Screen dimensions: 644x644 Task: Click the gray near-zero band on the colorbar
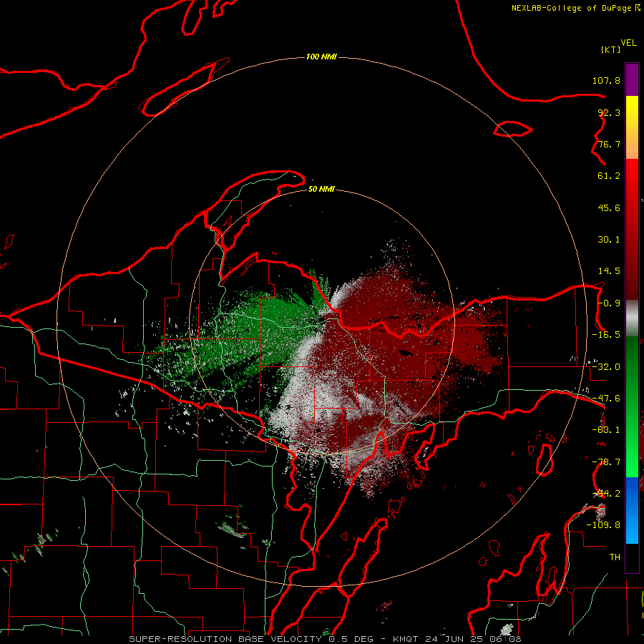pos(632,318)
